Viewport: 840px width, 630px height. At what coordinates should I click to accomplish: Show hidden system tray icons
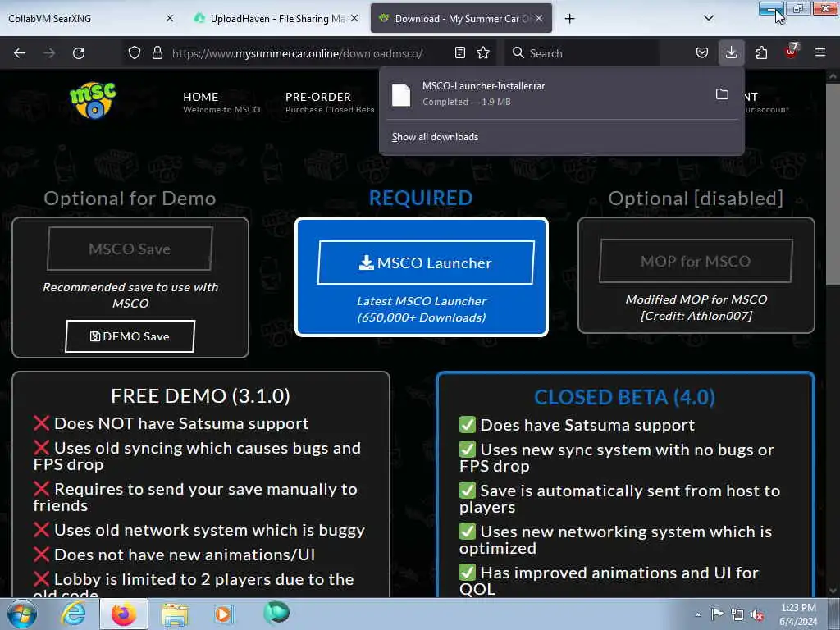click(697, 614)
